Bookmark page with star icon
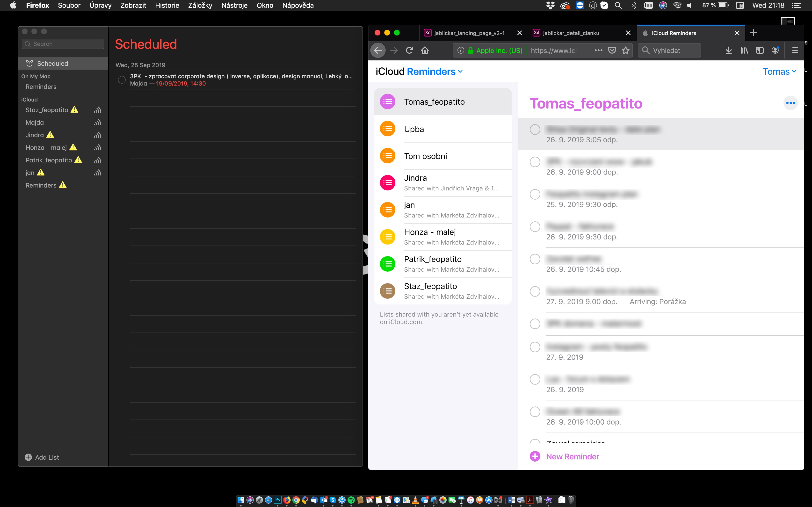The height and width of the screenshot is (507, 812). pos(626,50)
